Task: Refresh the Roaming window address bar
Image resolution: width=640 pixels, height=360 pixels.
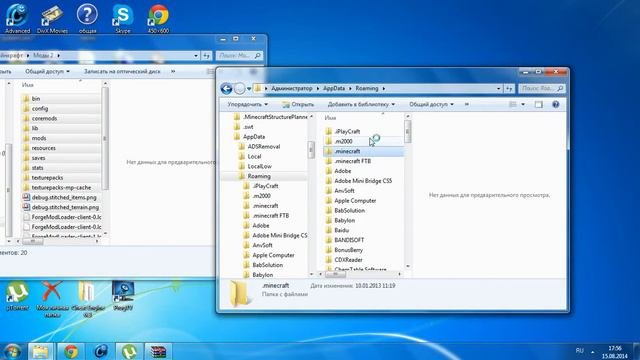Action: point(509,88)
